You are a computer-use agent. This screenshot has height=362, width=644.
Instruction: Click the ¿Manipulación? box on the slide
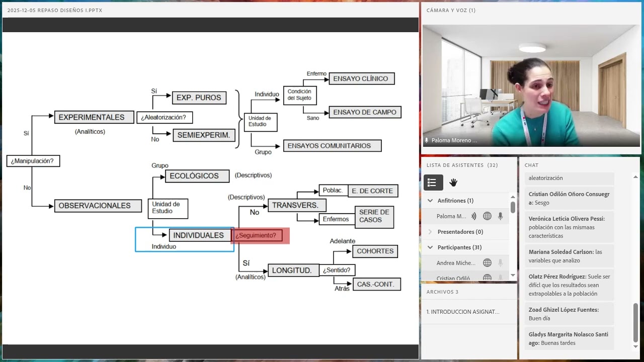[x=33, y=161]
